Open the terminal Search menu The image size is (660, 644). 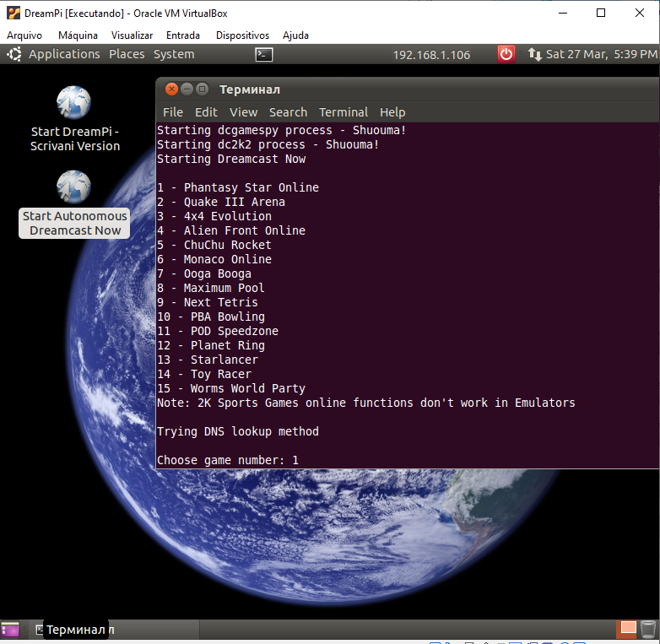click(289, 112)
